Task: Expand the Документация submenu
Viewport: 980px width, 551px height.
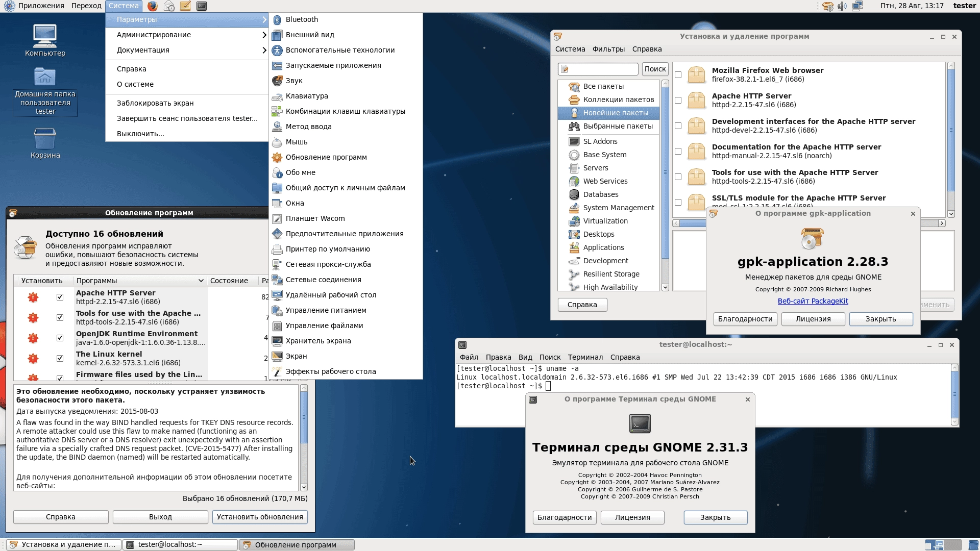Action: coord(187,50)
